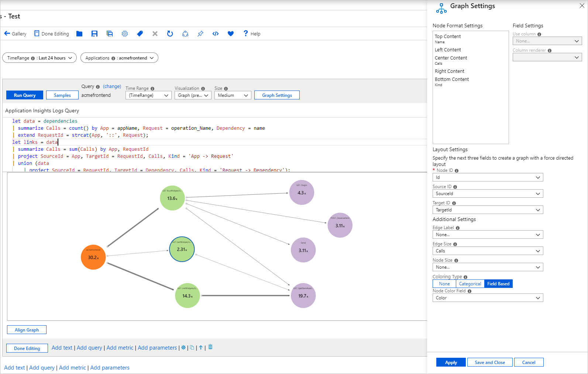Set Coloring Type to None

coord(444,284)
